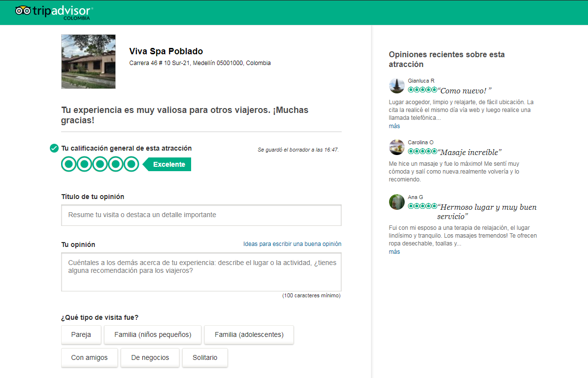
Task: Choose 'Familia (niños pequeños)' visit type
Action: click(152, 335)
